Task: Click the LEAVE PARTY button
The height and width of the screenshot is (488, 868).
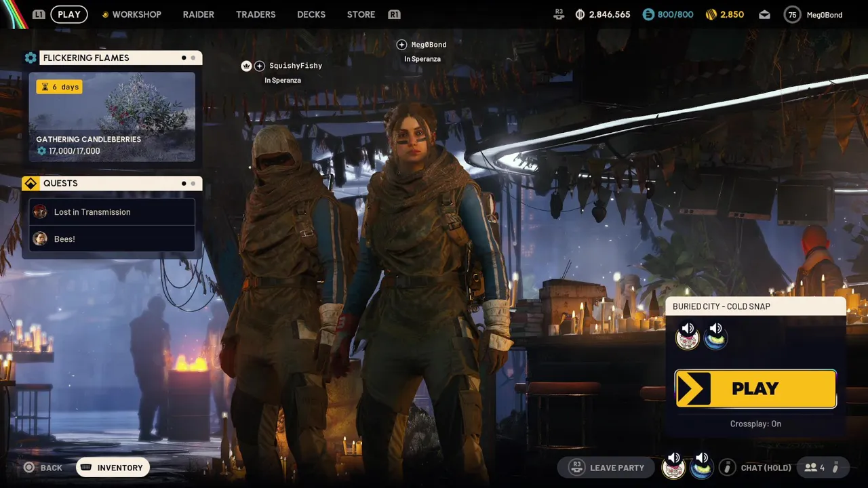Action: click(x=608, y=468)
